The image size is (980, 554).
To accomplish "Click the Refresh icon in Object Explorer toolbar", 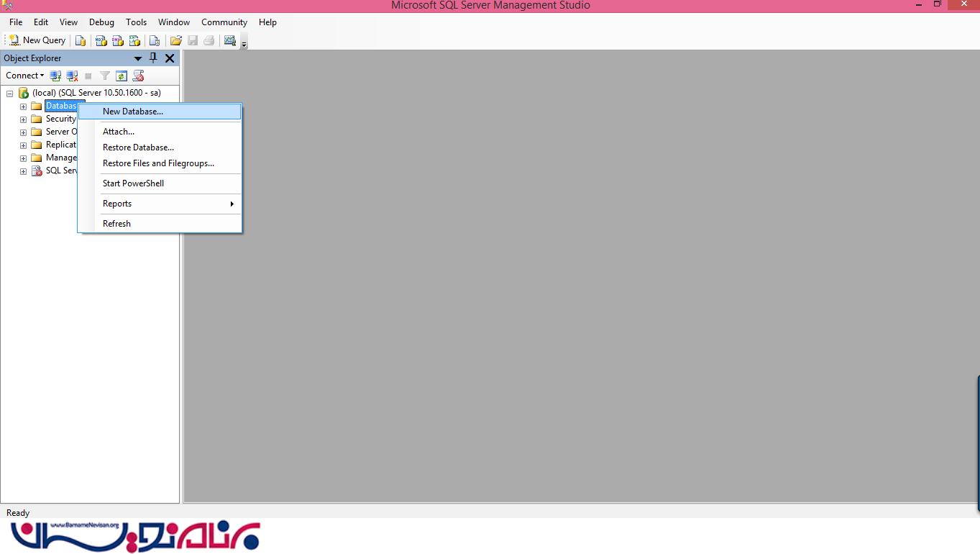I will tap(122, 76).
